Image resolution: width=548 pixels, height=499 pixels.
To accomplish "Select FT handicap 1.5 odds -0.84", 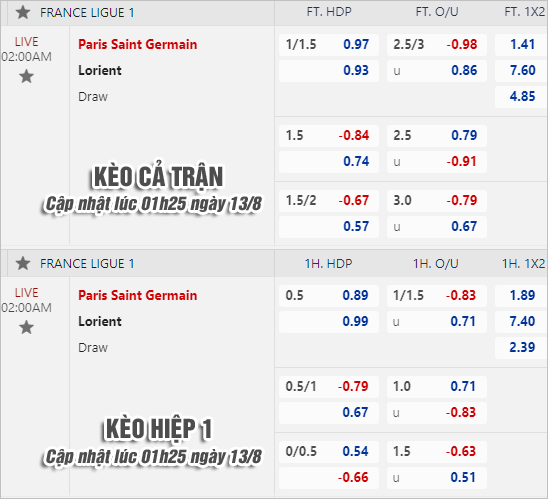I will point(329,136).
